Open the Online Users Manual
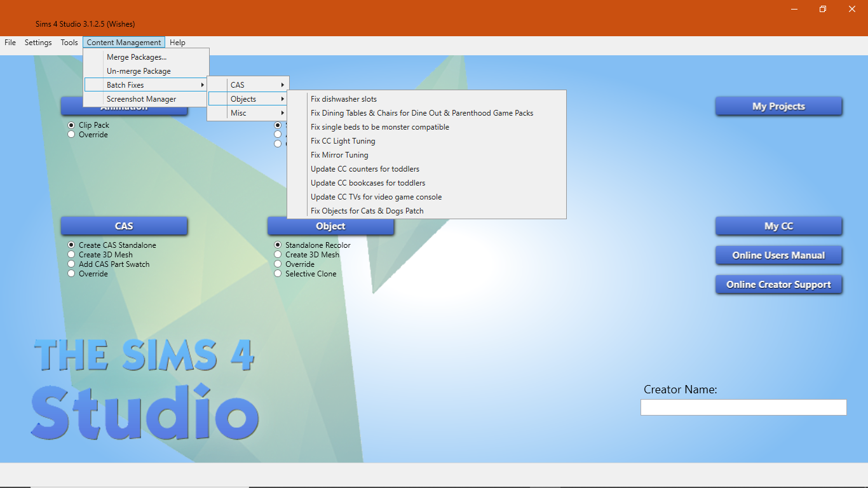868x488 pixels. tap(778, 255)
